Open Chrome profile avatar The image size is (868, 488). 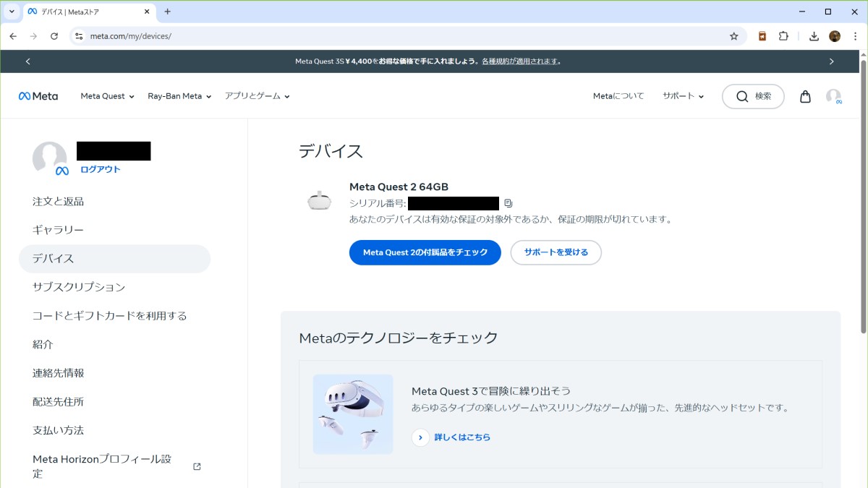(x=834, y=35)
